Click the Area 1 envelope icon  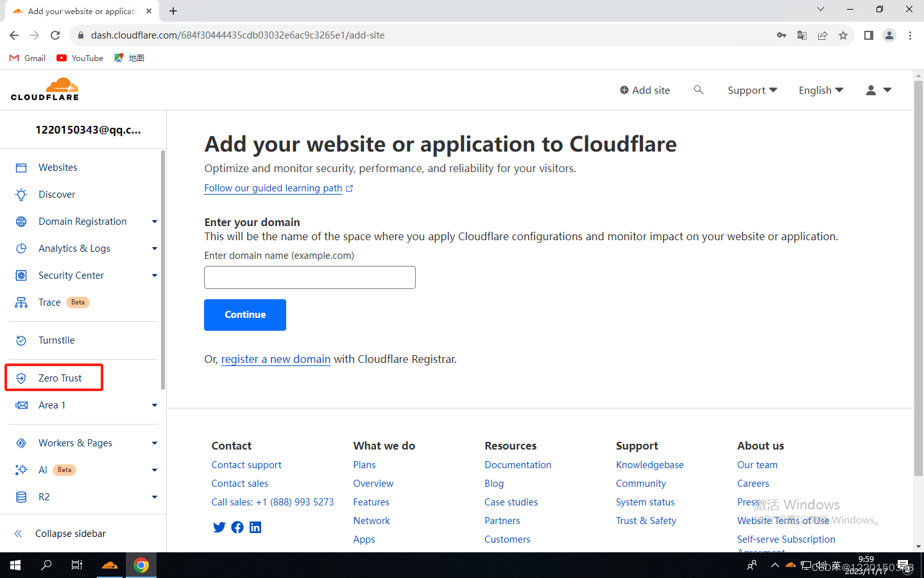pos(21,405)
